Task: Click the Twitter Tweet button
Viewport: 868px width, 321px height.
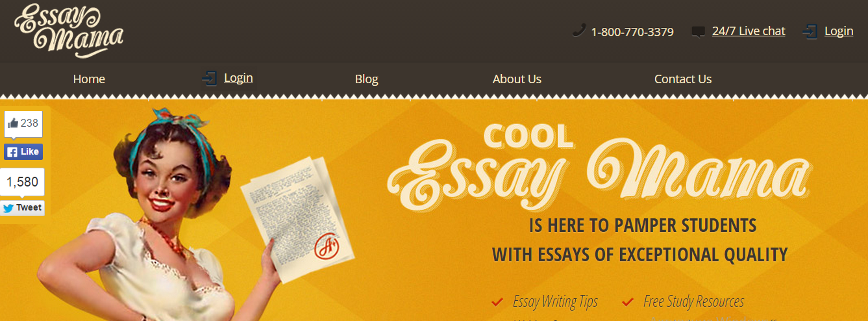Action: tap(23, 208)
